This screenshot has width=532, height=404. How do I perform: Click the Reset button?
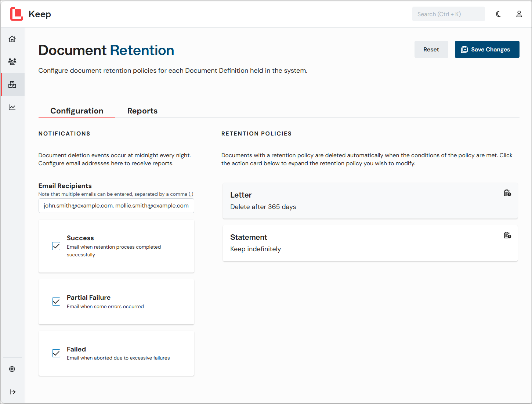pos(431,49)
